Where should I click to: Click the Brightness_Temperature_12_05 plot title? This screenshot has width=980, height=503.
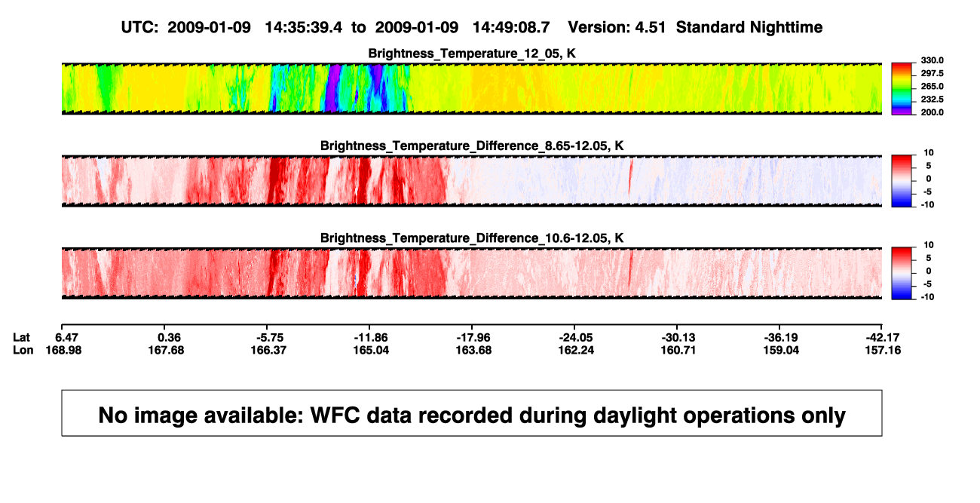(x=472, y=54)
